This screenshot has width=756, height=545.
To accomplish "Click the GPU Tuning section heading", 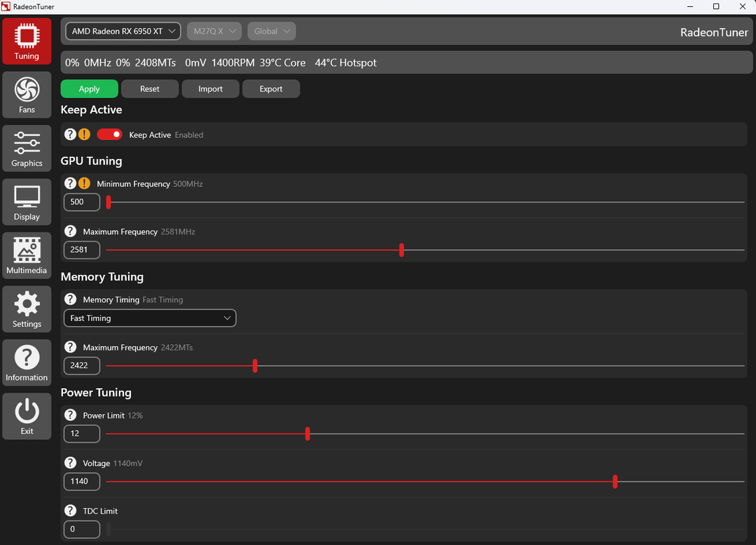I will click(91, 161).
